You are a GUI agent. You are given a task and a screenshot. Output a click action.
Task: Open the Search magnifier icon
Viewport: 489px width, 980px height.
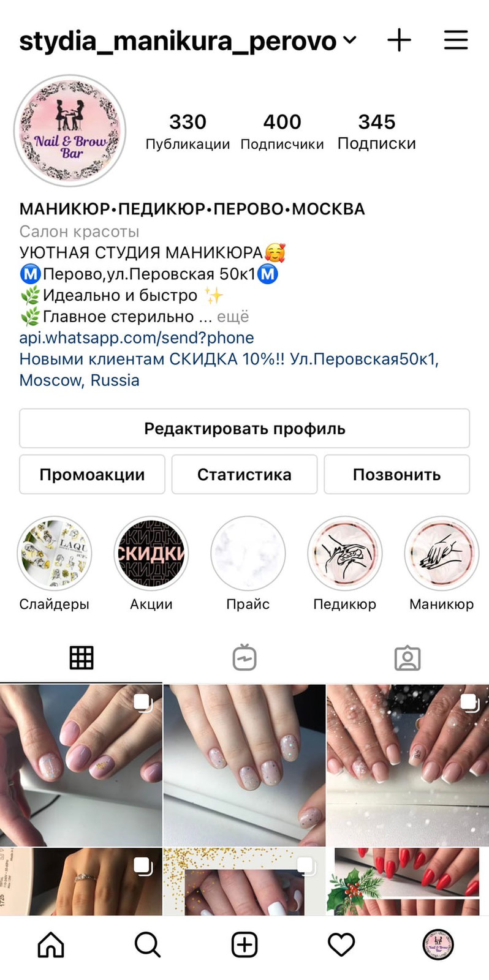(x=148, y=944)
